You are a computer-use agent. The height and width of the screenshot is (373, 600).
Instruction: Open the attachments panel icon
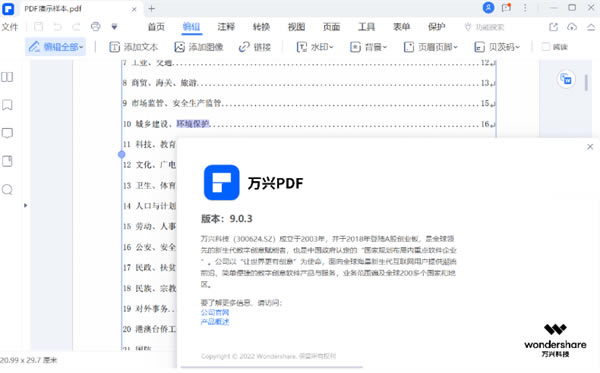pos(7,161)
